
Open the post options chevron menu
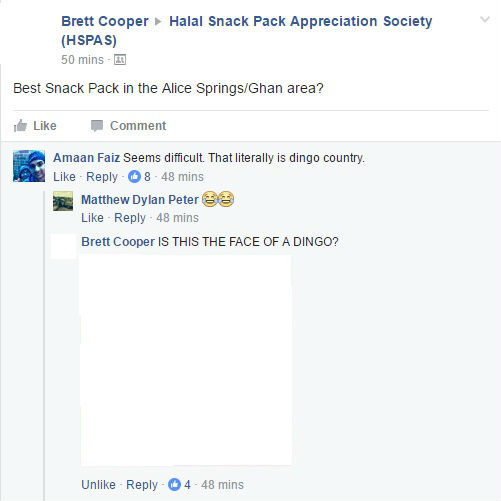(x=484, y=19)
